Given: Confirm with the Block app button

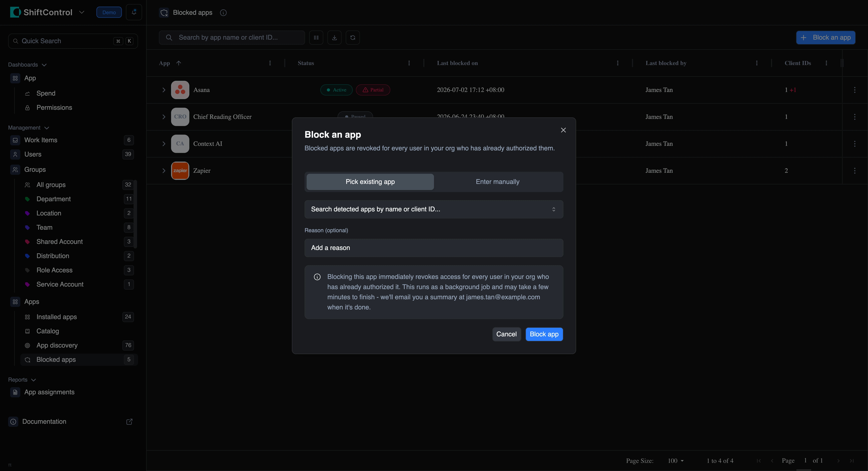Looking at the screenshot, I should coord(544,334).
